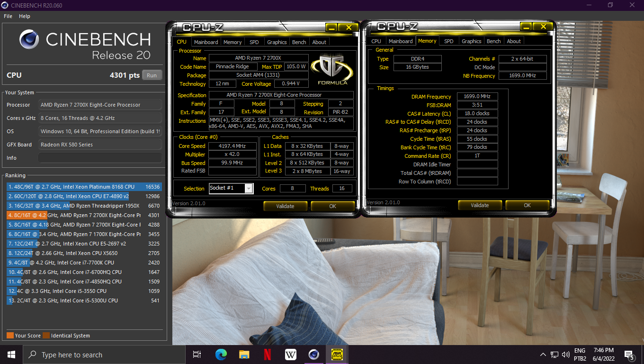Expand the Socket #1 selection dropdown
Image resolution: width=644 pixels, height=364 pixels.
click(x=249, y=189)
